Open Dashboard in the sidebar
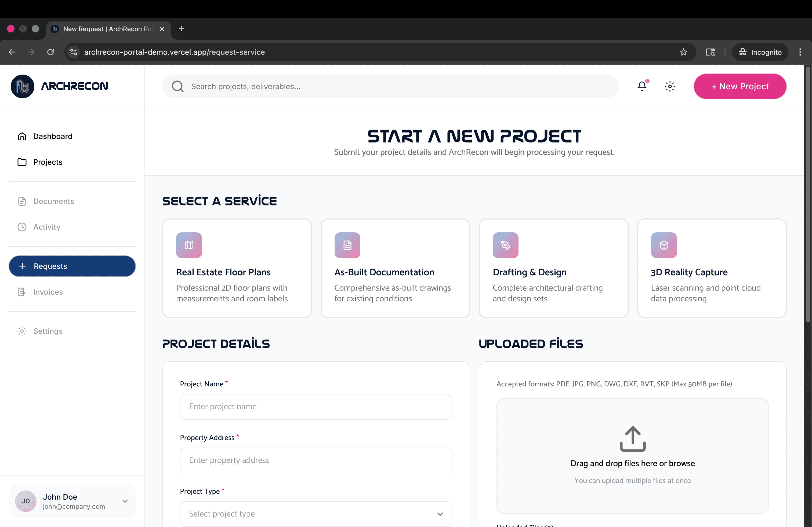 point(53,136)
